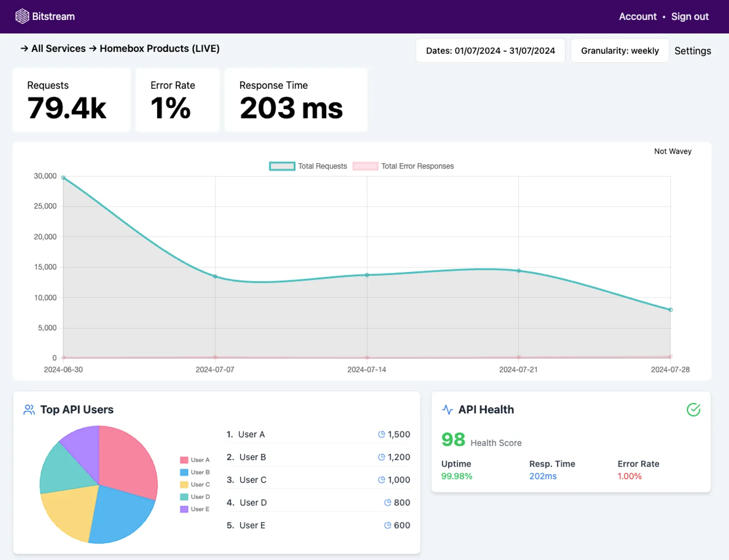
Task: Select '2. User B' list row
Action: 318,457
